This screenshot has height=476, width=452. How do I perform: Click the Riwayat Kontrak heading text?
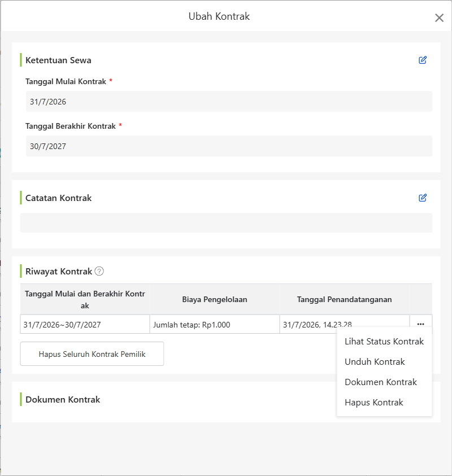(x=59, y=272)
